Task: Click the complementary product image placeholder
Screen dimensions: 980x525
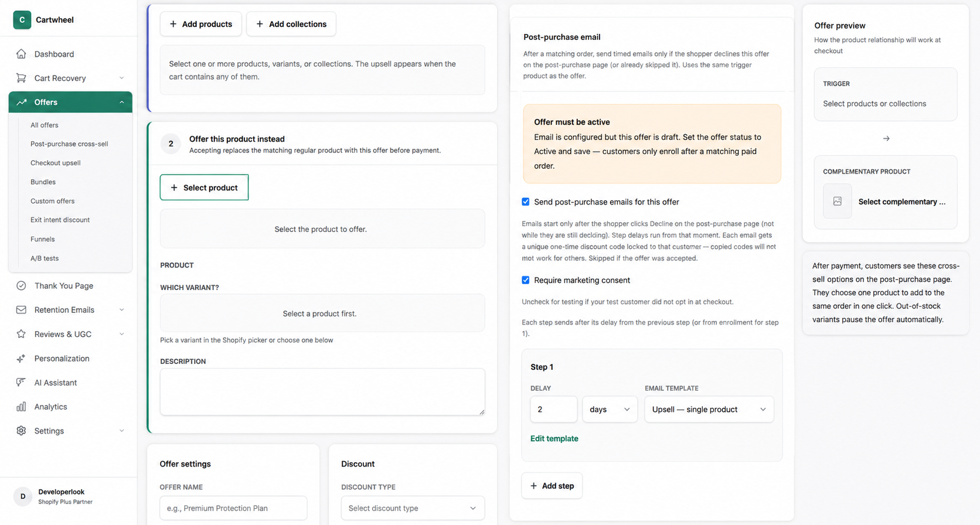Action: pyautogui.click(x=838, y=202)
